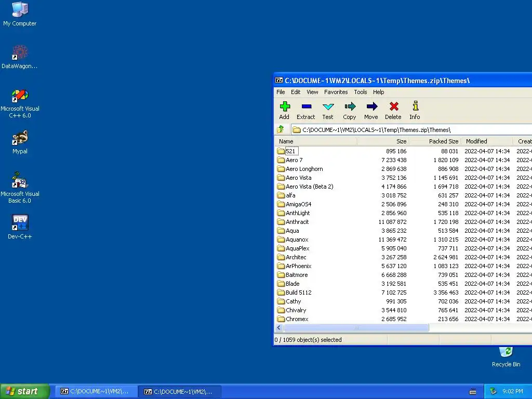The width and height of the screenshot is (532, 399).
Task: Open the File menu
Action: coord(281,92)
